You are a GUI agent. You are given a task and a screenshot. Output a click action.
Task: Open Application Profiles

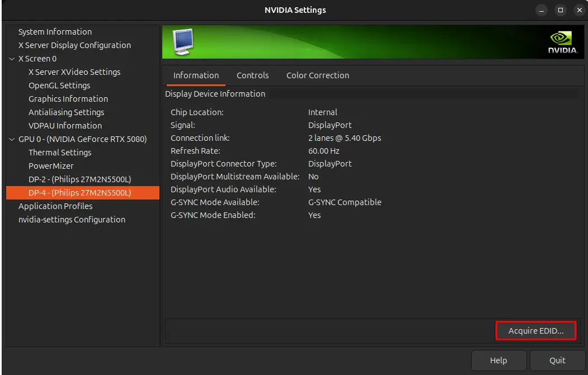point(55,206)
